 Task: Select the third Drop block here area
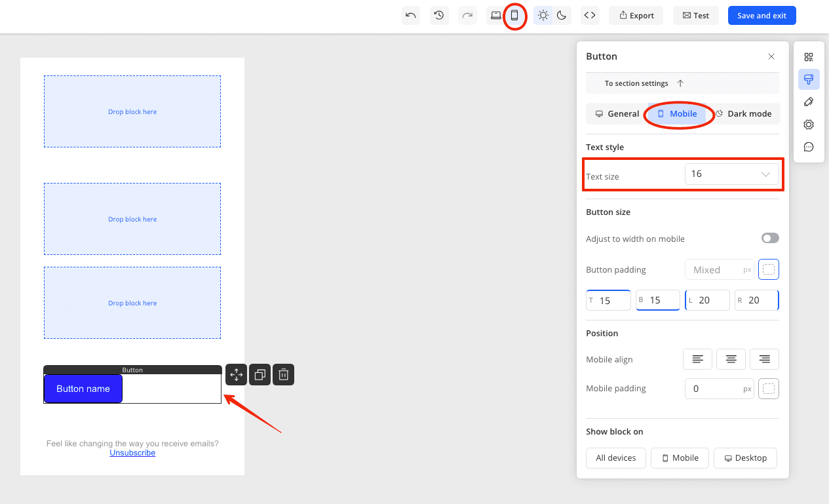click(x=132, y=303)
